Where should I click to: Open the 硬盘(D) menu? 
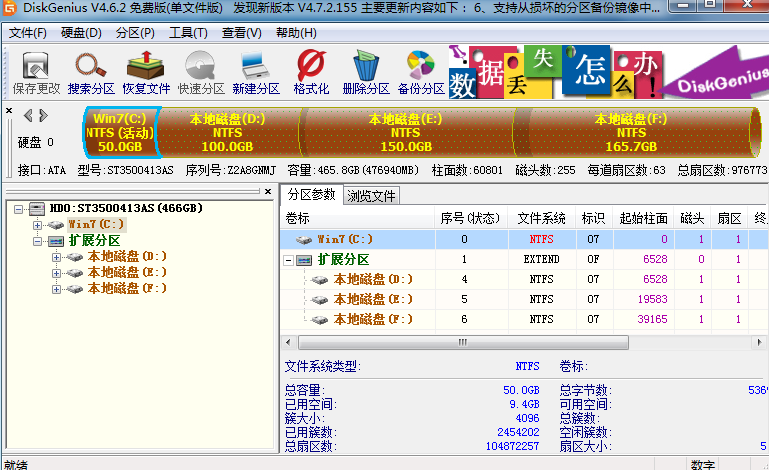(81, 33)
